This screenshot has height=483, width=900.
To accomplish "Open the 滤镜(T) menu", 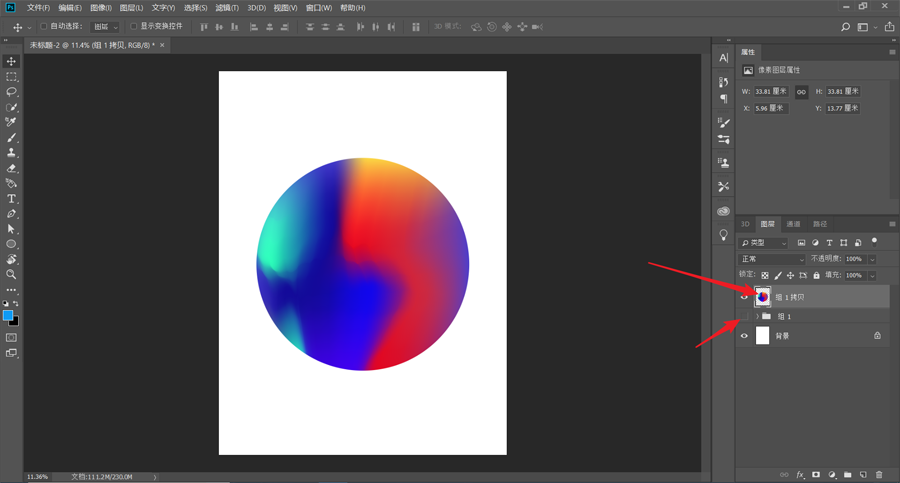I will [227, 8].
